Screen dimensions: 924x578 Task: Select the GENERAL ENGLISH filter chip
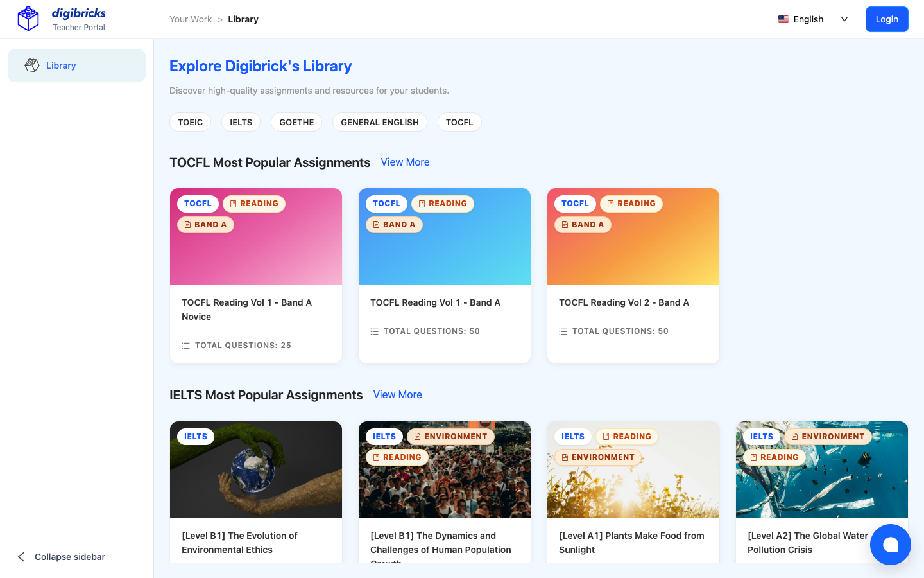point(380,122)
